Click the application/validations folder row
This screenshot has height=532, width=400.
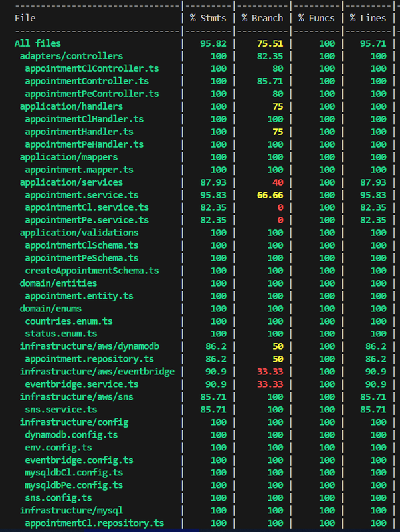[79, 233]
